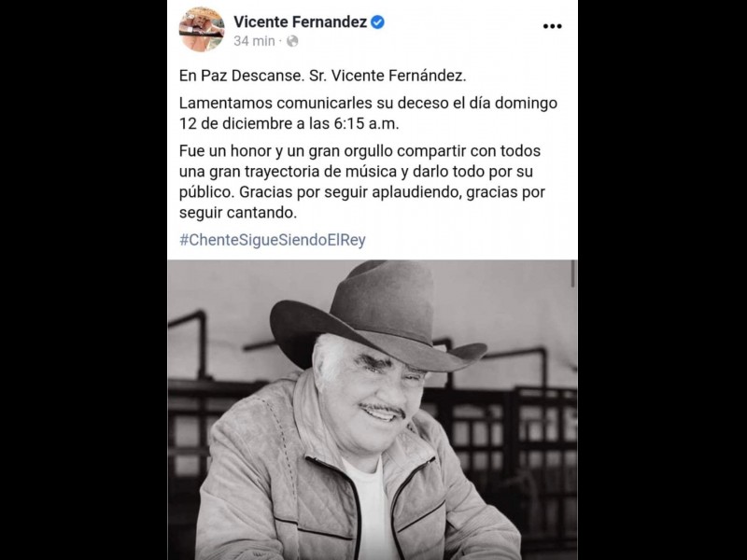The width and height of the screenshot is (747, 560).
Task: Open the #ChenteSigueSiendoElRey hashtag
Action: [272, 240]
